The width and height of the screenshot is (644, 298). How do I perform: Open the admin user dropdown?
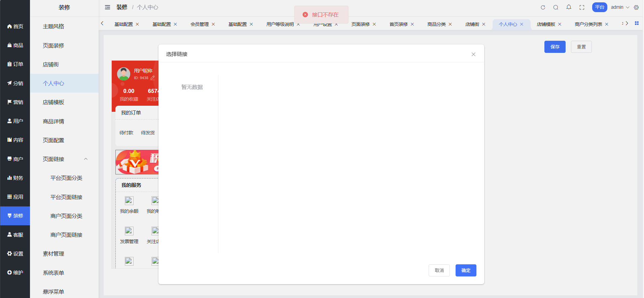620,7
